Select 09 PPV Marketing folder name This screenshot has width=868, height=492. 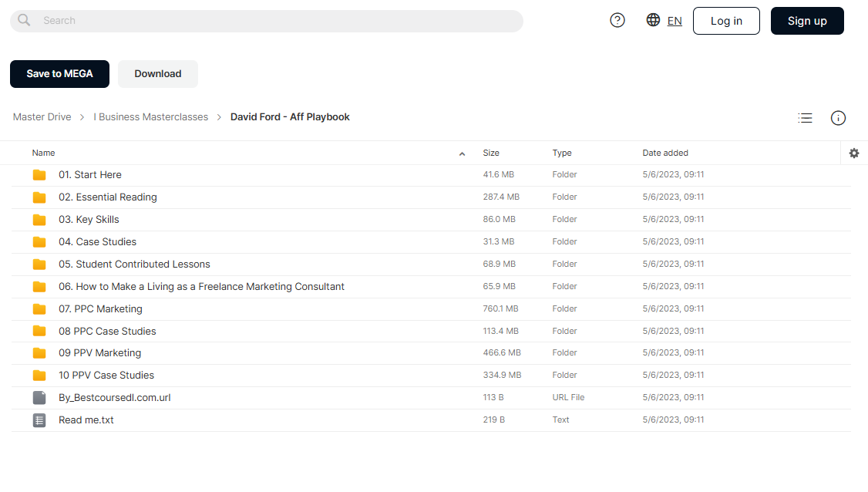point(100,353)
